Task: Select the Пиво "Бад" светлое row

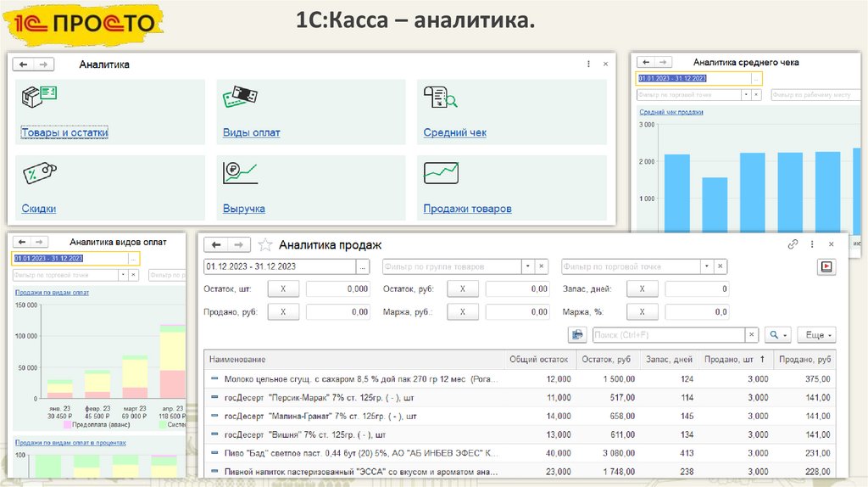Action: coord(520,453)
